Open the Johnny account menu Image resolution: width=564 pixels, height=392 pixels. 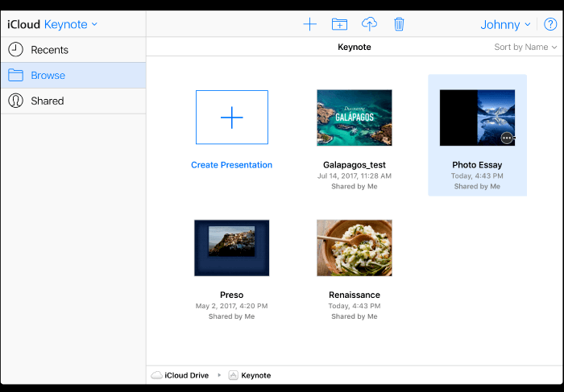(505, 24)
